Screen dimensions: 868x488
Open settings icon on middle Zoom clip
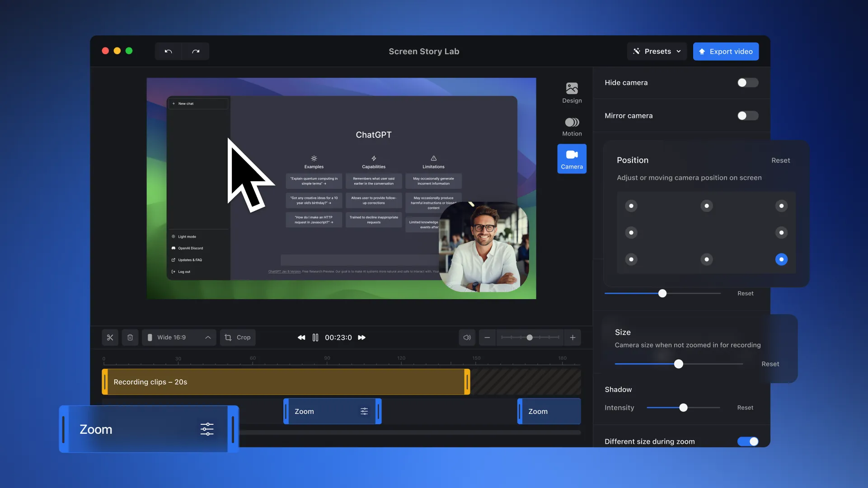[364, 411]
